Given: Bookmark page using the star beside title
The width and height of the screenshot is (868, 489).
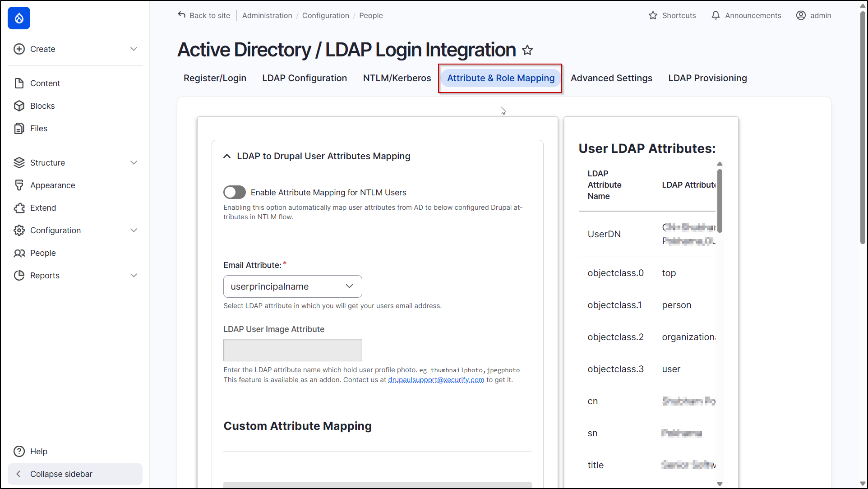Looking at the screenshot, I should [x=527, y=50].
